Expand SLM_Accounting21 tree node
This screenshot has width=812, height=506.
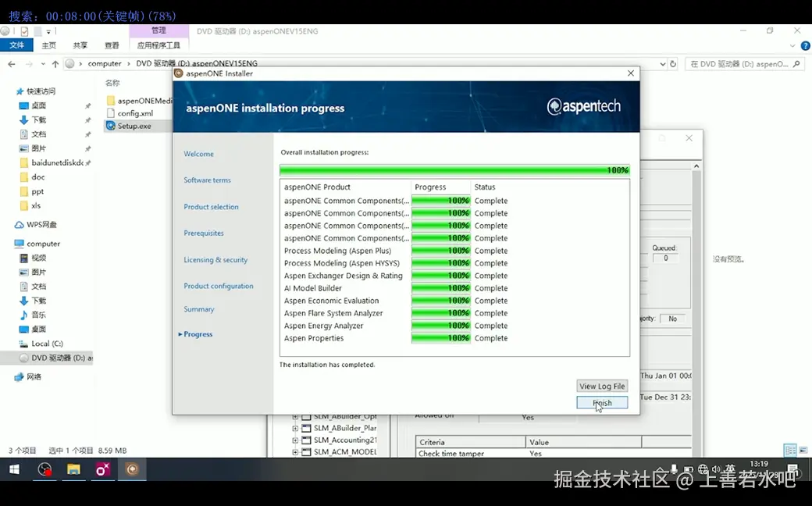(x=295, y=440)
